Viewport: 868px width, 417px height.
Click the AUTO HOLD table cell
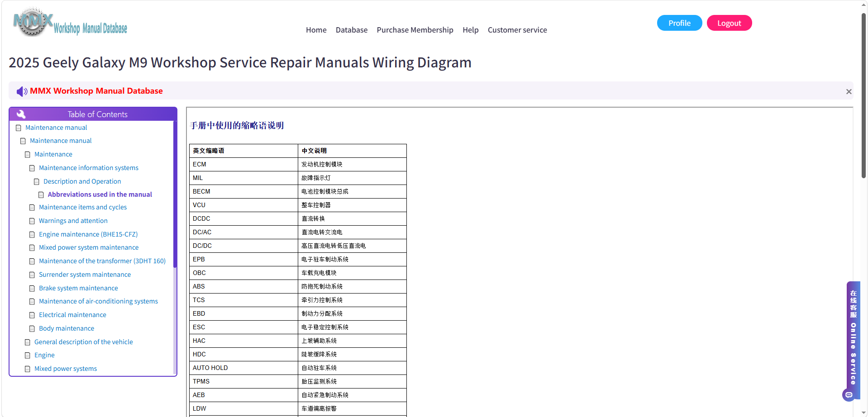[x=244, y=368]
